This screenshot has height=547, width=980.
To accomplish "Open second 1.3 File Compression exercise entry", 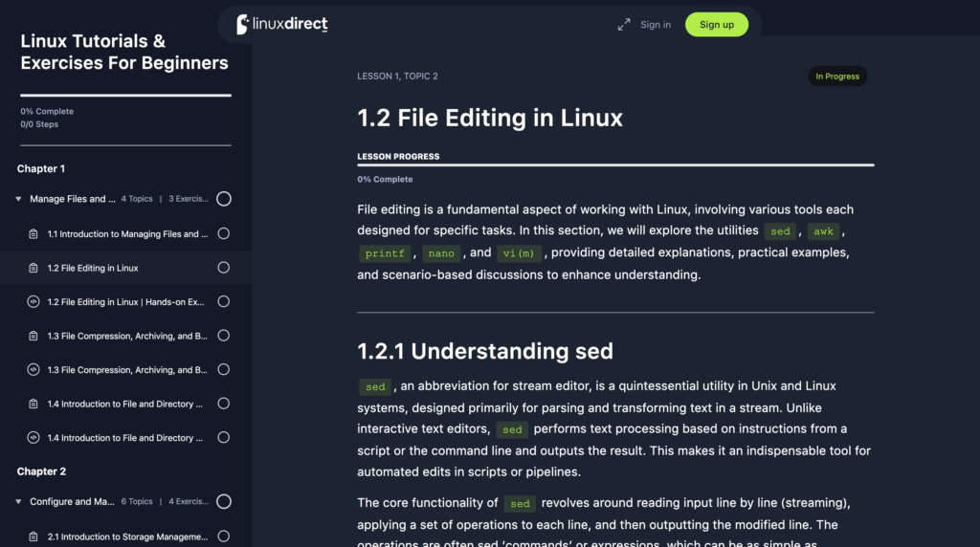I will 127,370.
